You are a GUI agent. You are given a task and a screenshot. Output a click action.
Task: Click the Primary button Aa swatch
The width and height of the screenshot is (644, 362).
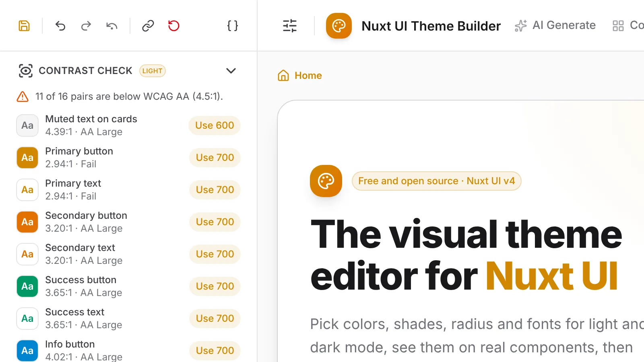(x=27, y=158)
